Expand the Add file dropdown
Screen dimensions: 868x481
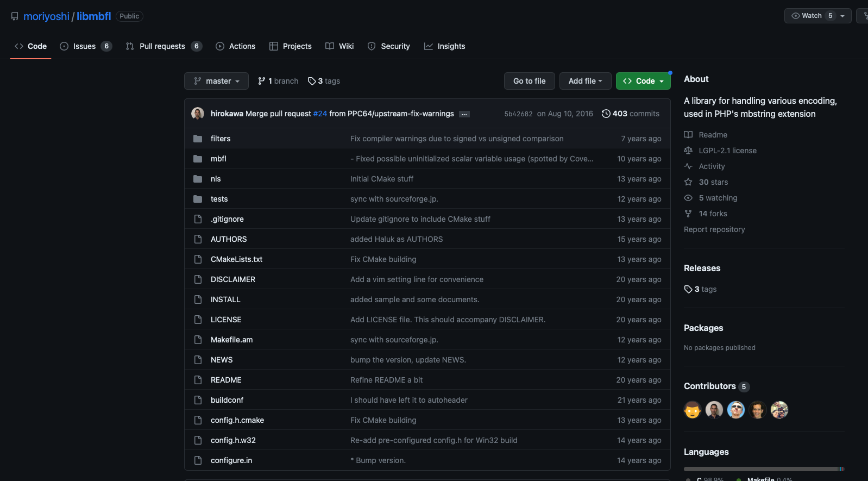[585, 81]
